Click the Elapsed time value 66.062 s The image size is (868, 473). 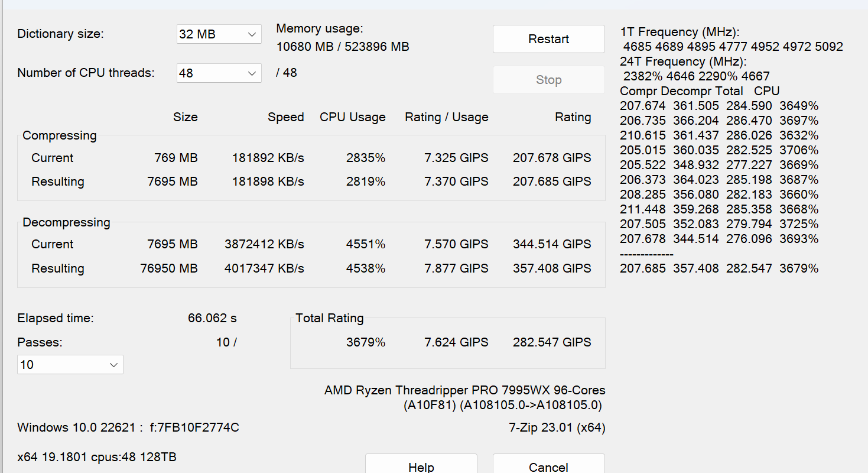(212, 318)
